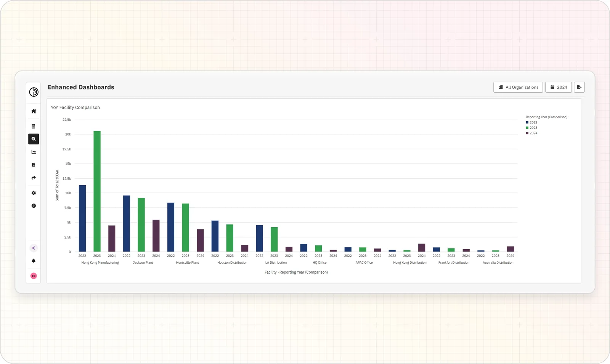Click the 'YoY Facility Comparison' chart title
610x364 pixels.
coord(75,107)
